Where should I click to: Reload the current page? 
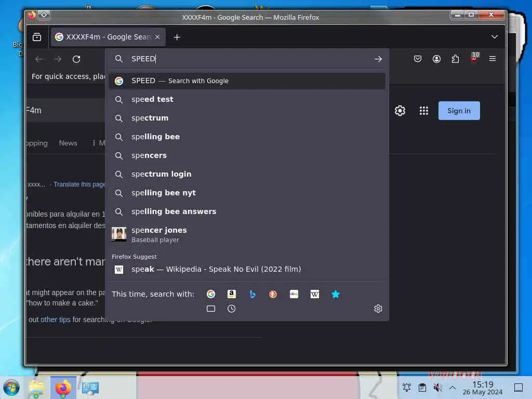pos(76,59)
